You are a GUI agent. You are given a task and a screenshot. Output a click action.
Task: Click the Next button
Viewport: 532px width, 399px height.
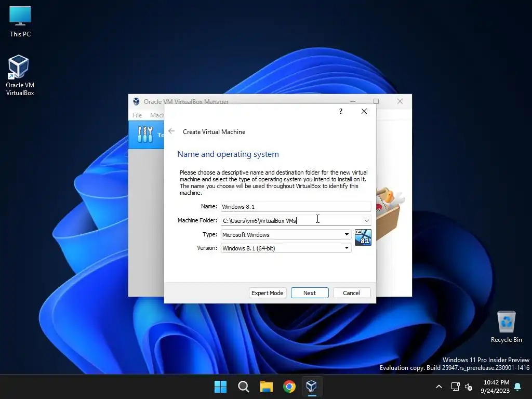click(310, 293)
